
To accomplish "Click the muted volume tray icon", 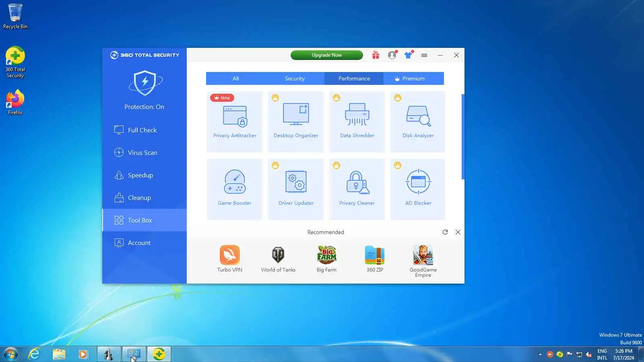I will 589,354.
